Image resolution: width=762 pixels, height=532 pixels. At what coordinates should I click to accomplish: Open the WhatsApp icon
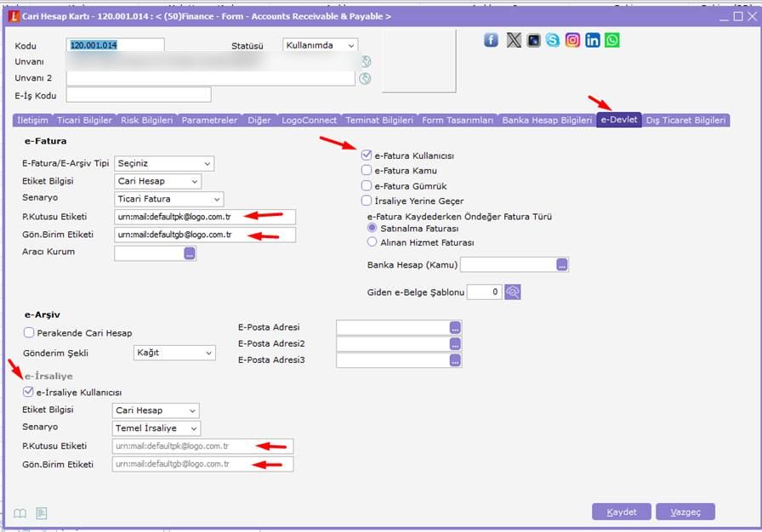click(612, 40)
